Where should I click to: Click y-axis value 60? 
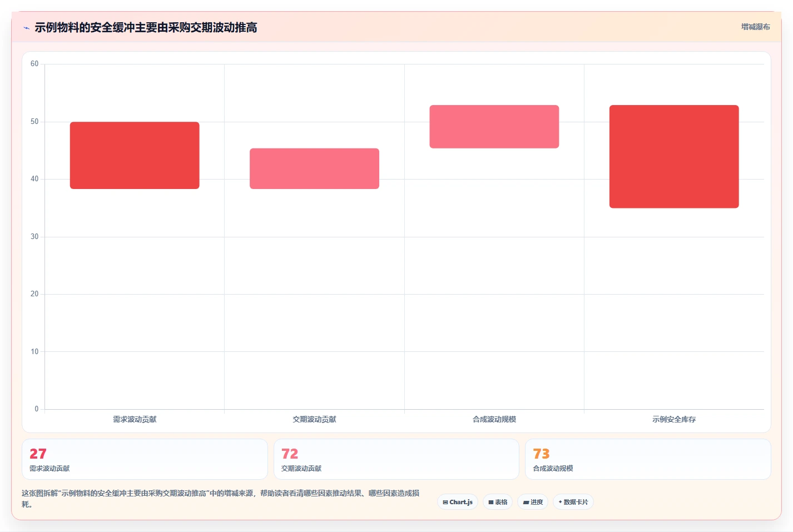tap(34, 64)
